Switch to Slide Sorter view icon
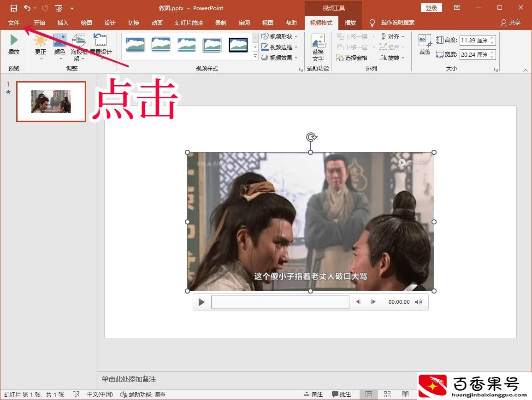Image resolution: width=532 pixels, height=400 pixels. pos(387,394)
